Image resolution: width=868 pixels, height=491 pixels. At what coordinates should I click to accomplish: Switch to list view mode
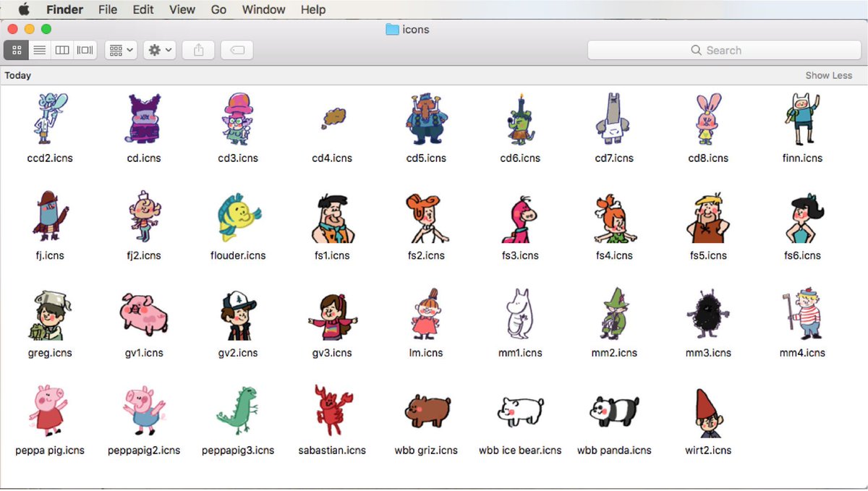point(40,50)
